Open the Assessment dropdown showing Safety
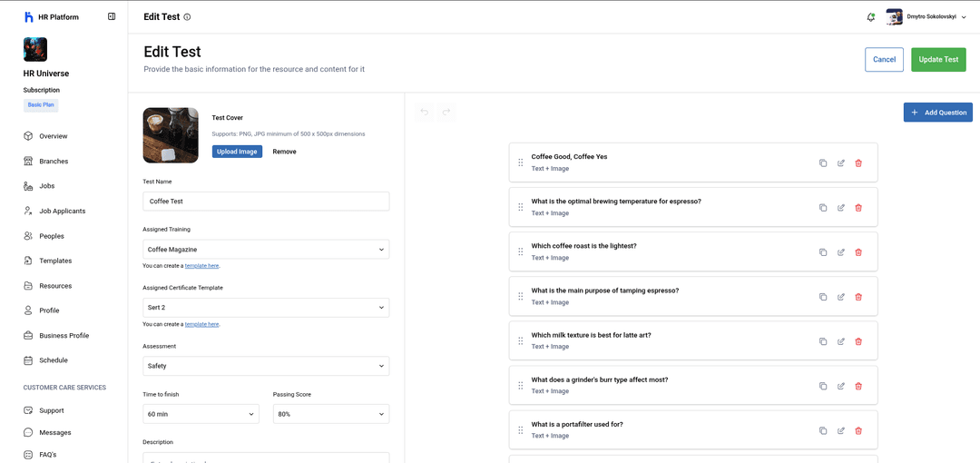Screen dimensions: 980x463 pyautogui.click(x=266, y=366)
